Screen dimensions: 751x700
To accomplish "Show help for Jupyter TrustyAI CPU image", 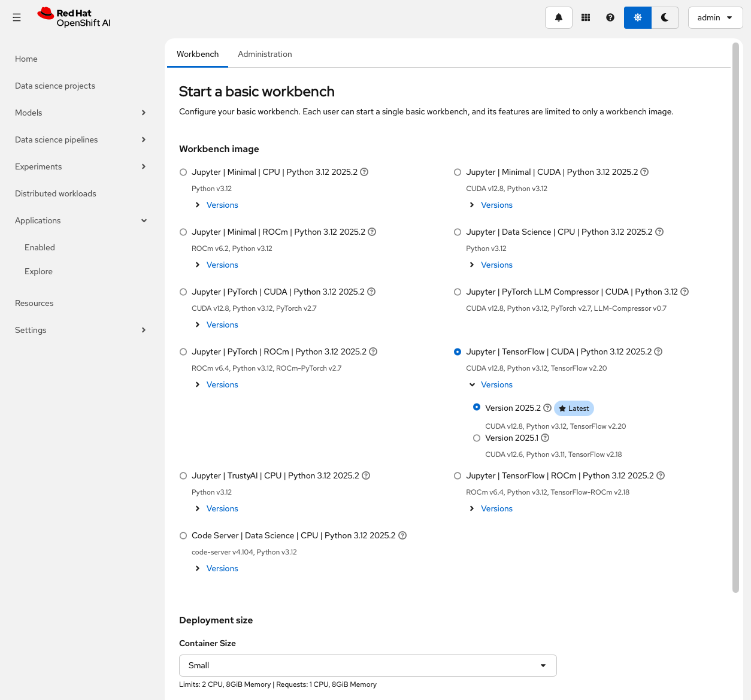I will coord(366,475).
